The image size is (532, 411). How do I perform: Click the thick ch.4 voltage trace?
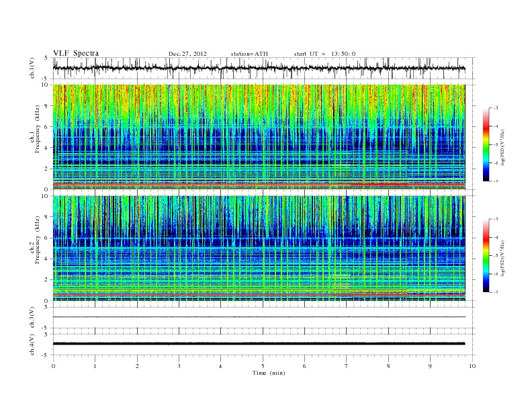tap(259, 344)
